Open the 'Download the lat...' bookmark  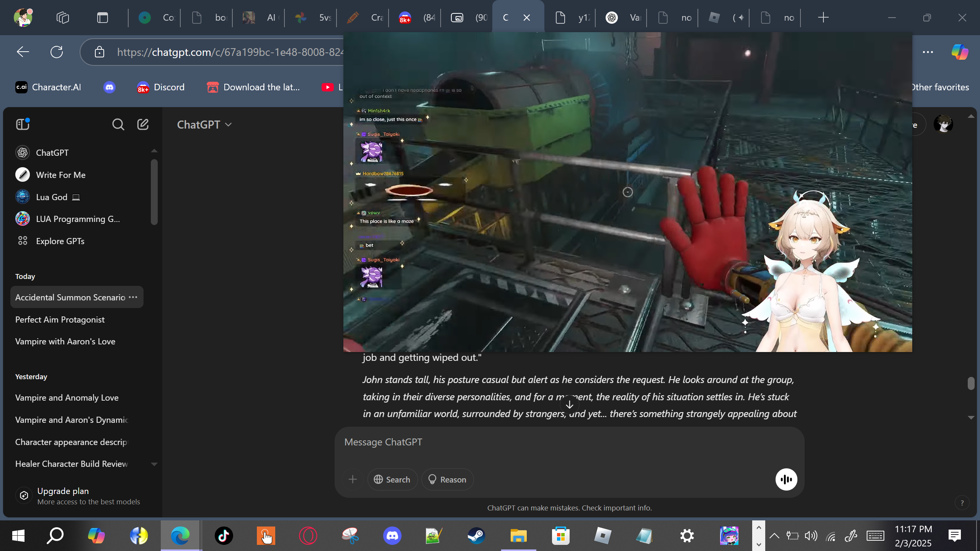253,87
